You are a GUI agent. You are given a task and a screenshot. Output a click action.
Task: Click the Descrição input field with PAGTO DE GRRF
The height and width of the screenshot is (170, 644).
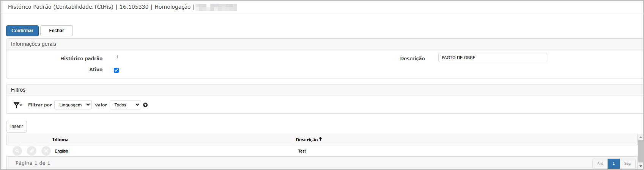click(493, 58)
